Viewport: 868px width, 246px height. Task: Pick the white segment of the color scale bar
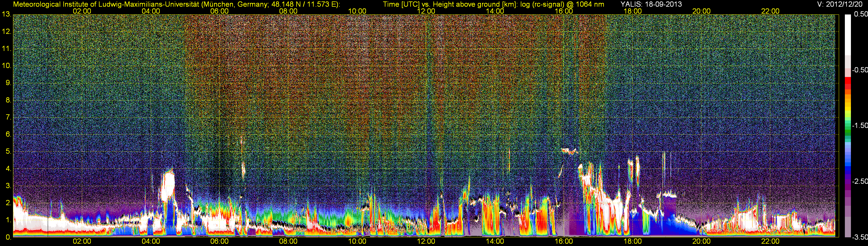(847, 35)
